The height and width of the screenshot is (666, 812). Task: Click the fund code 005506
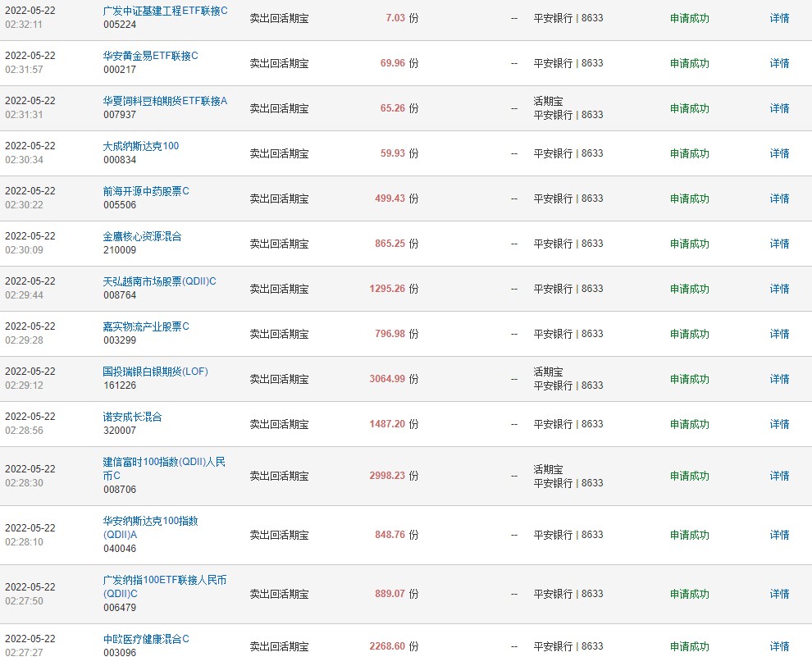(x=120, y=204)
